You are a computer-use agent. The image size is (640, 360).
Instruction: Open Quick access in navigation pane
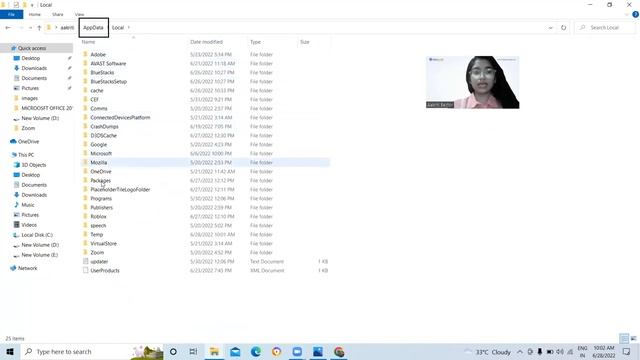(x=32, y=48)
